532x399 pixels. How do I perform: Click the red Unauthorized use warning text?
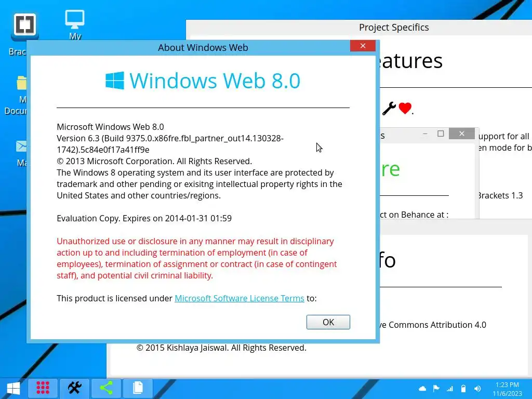click(197, 258)
